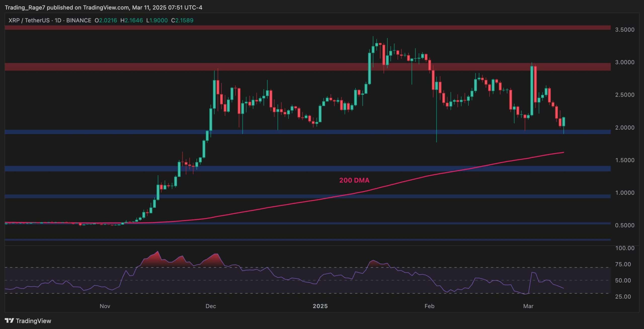Click the Dec label on time axis
This screenshot has height=329, width=644.
[x=211, y=306]
